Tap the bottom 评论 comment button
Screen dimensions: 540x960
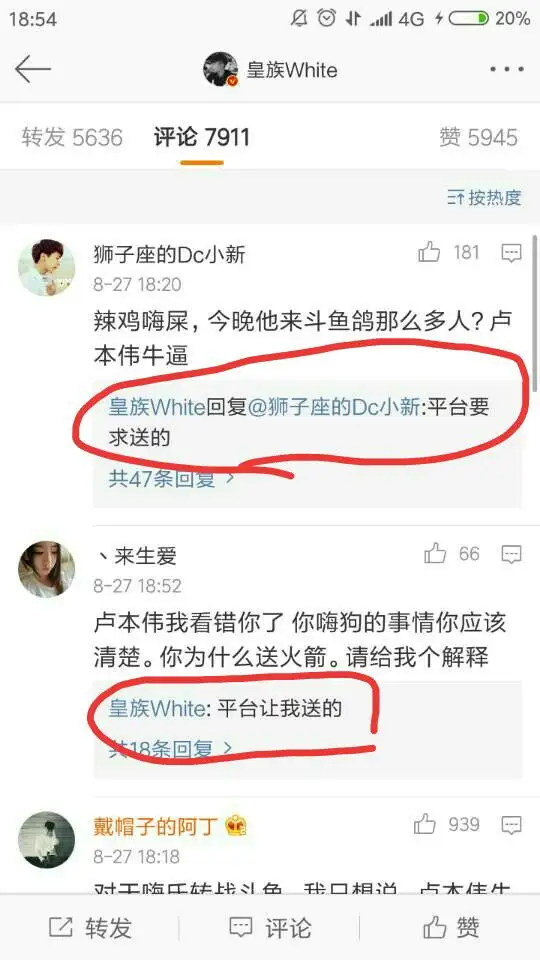270,928
